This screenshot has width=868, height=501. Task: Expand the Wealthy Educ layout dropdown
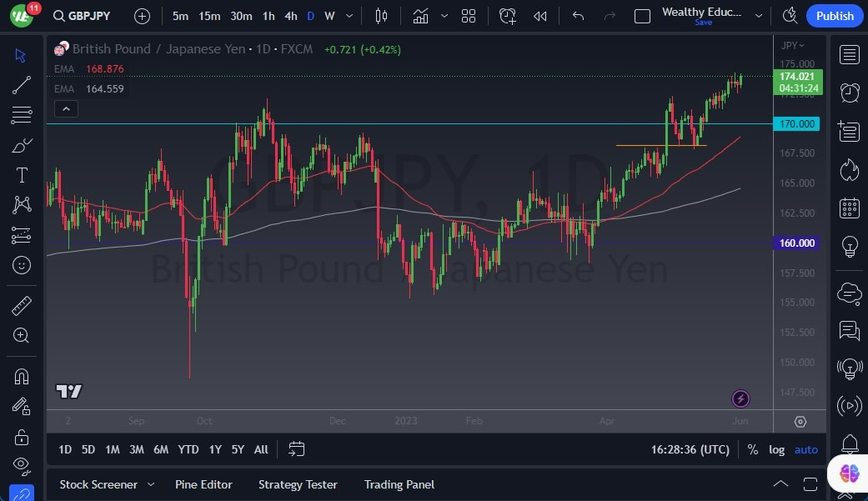click(759, 15)
